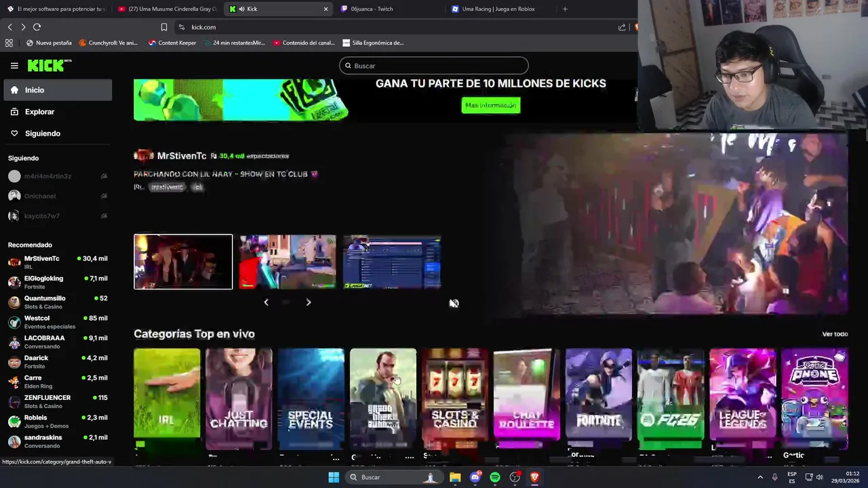The height and width of the screenshot is (488, 868).
Task: Click Windows taskbar Buscar search box
Action: coord(393,477)
